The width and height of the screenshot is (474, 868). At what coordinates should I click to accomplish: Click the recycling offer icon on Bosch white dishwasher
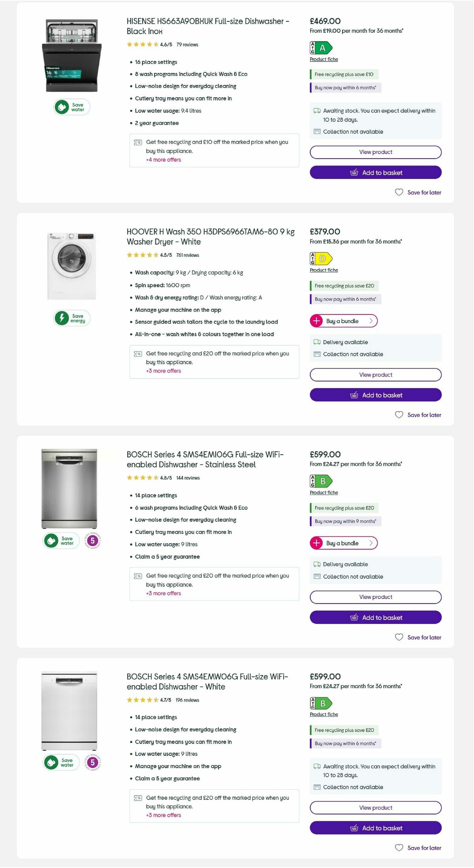click(x=138, y=798)
